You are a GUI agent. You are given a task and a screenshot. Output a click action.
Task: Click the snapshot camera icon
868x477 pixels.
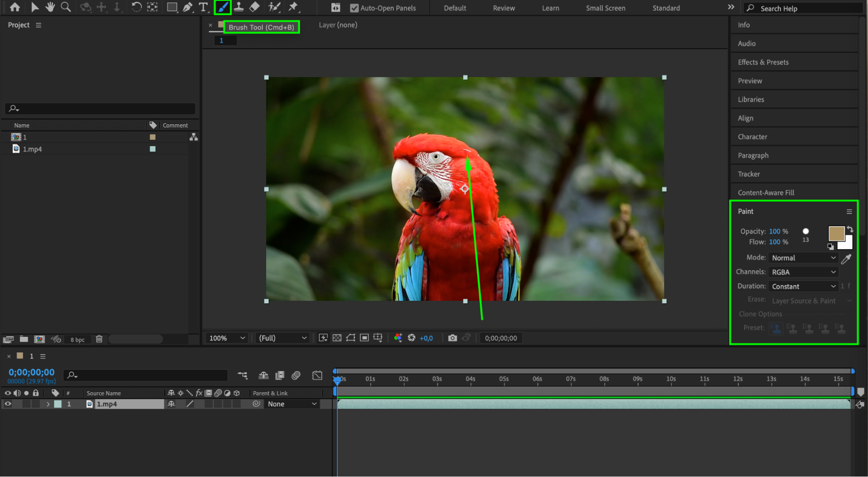coord(452,338)
